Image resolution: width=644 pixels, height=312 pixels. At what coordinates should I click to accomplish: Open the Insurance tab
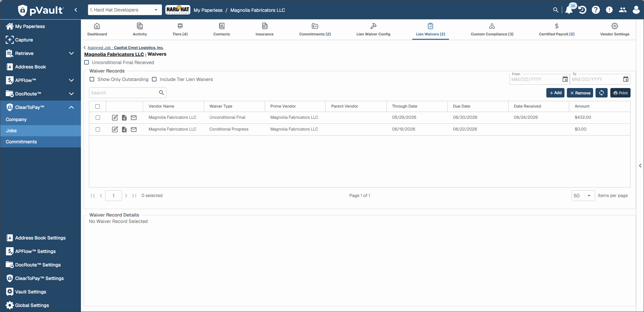pos(264,29)
